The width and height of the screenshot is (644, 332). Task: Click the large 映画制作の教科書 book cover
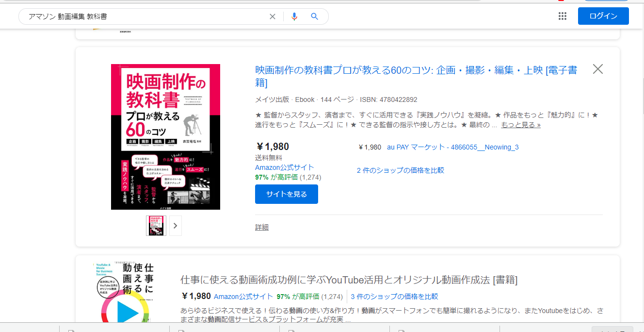pyautogui.click(x=165, y=137)
